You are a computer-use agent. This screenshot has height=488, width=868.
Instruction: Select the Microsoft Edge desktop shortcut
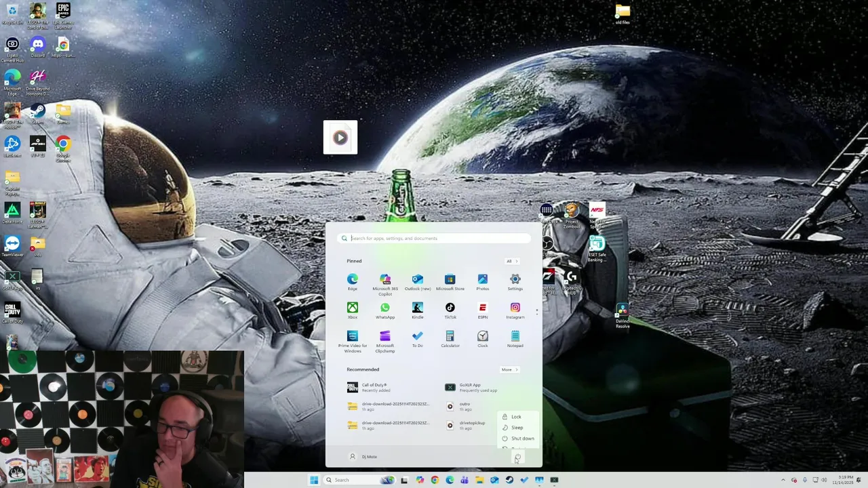[x=12, y=83]
